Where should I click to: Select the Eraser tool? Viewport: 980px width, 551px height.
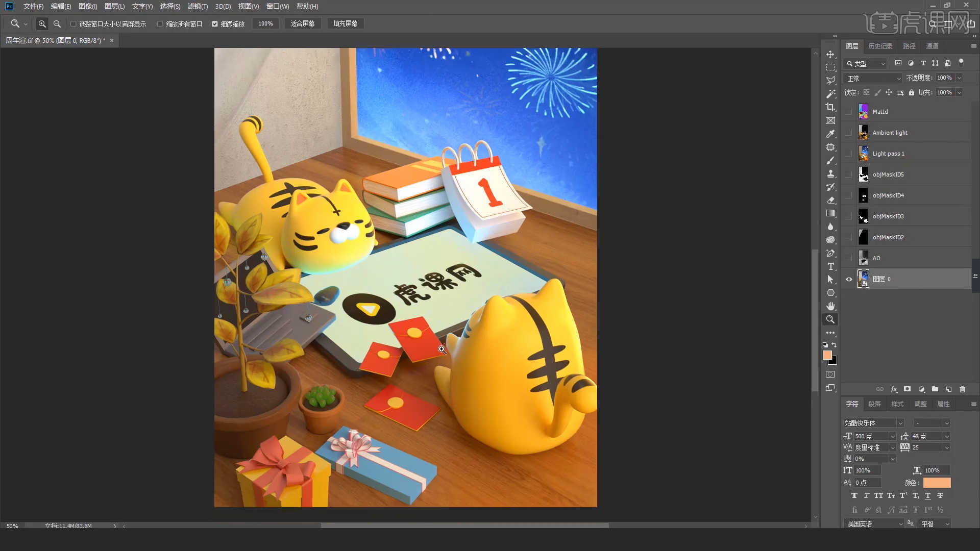point(830,200)
